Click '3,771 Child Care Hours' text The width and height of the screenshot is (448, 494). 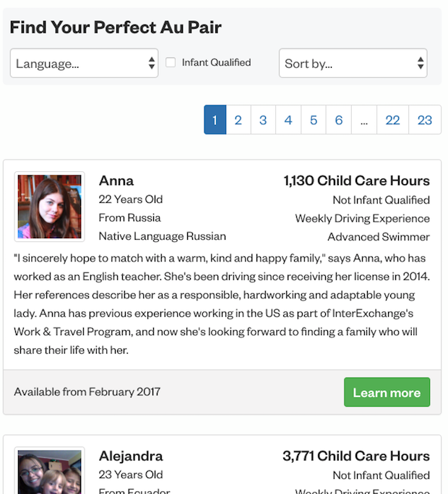pos(356,456)
